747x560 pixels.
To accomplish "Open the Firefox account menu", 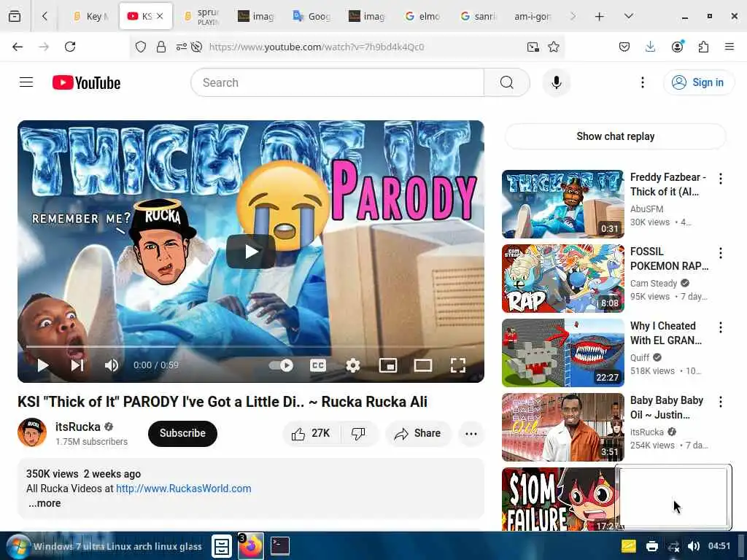I will (x=677, y=47).
